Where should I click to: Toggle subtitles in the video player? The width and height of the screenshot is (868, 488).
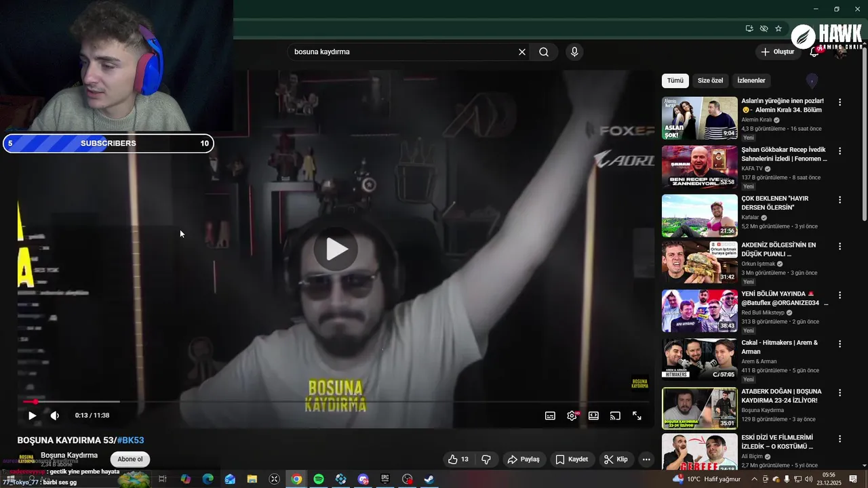click(550, 415)
